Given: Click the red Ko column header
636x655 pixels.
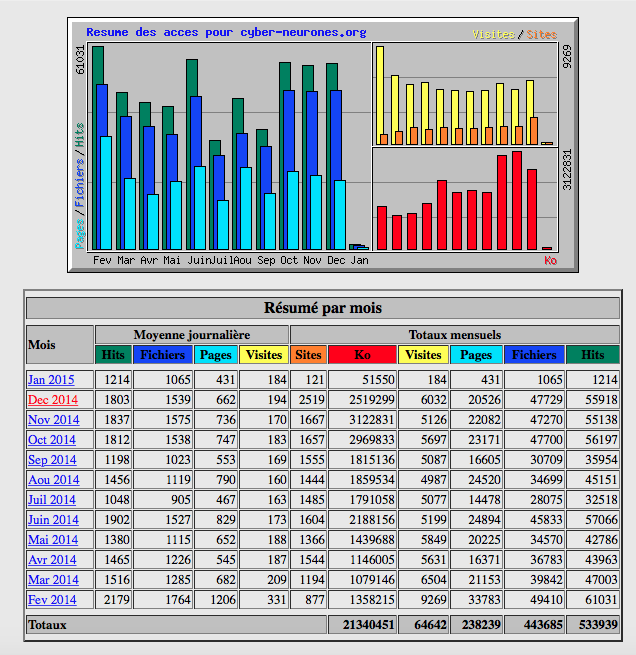Looking at the screenshot, I should click(x=362, y=354).
